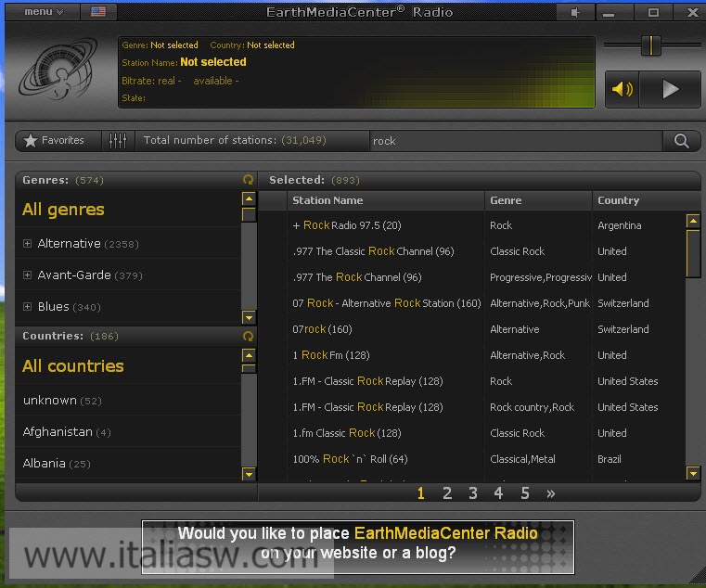Select All countries
706x588 pixels.
pyautogui.click(x=73, y=366)
